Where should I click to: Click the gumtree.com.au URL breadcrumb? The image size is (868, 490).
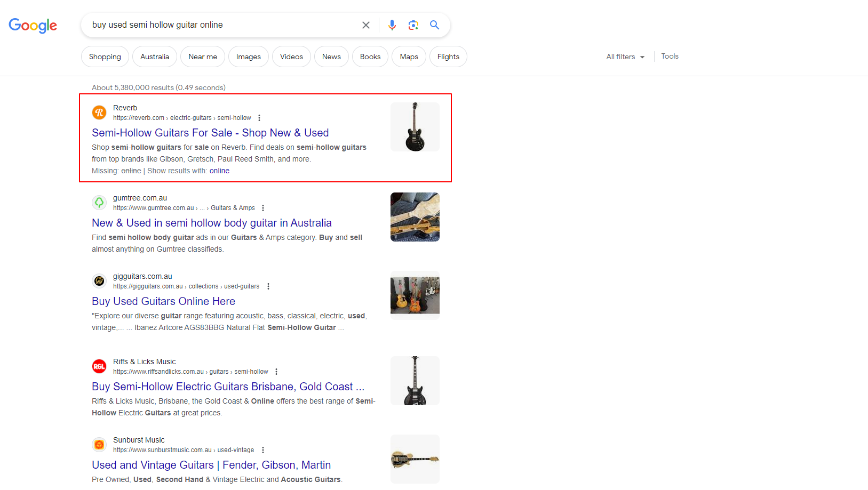[184, 208]
